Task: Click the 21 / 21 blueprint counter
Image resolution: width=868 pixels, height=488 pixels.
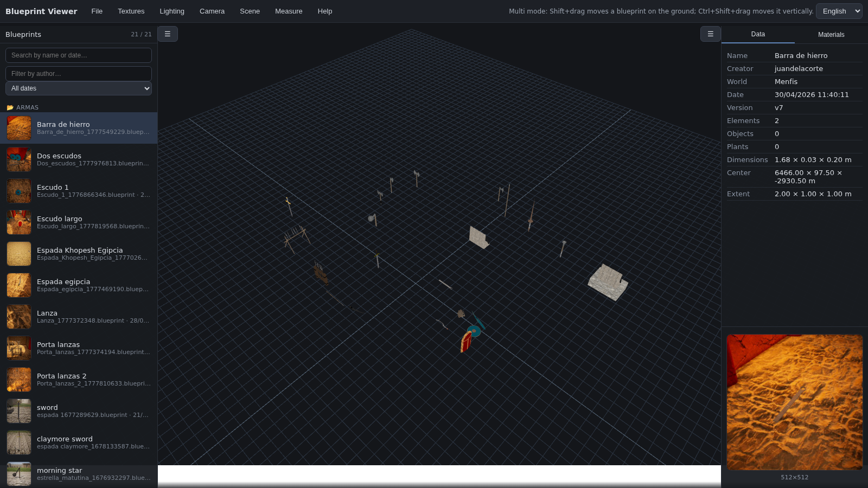Action: 141,34
